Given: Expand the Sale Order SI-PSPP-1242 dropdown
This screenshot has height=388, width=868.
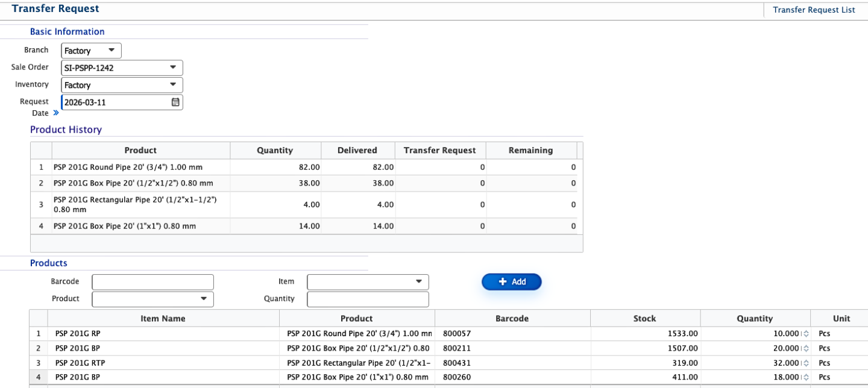Looking at the screenshot, I should pos(122,67).
